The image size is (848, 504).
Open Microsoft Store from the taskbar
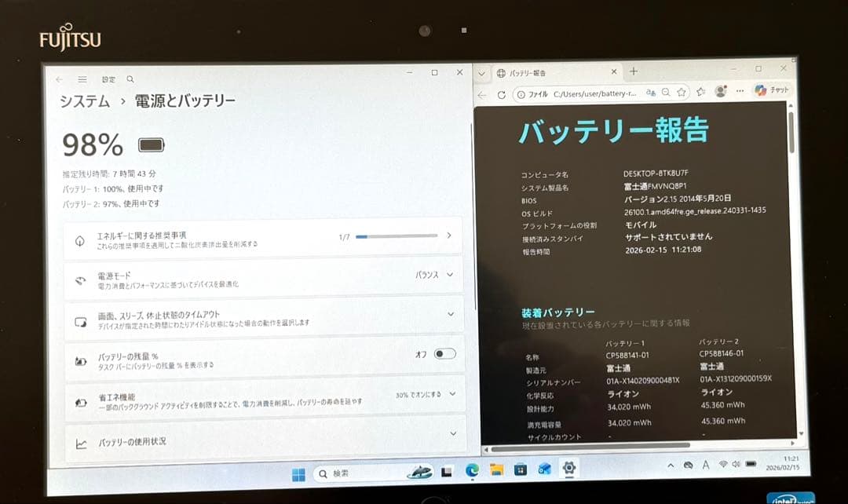[x=521, y=469]
